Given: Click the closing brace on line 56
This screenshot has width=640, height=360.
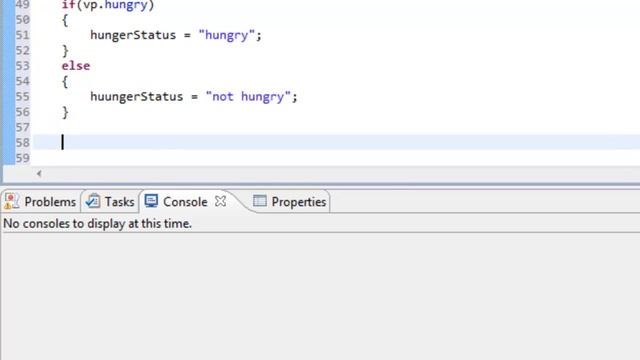Looking at the screenshot, I should [x=65, y=112].
